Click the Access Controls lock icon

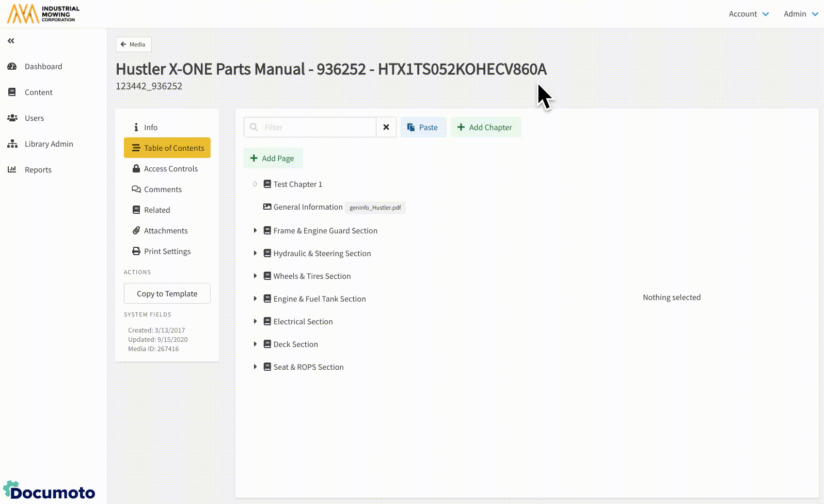(136, 169)
